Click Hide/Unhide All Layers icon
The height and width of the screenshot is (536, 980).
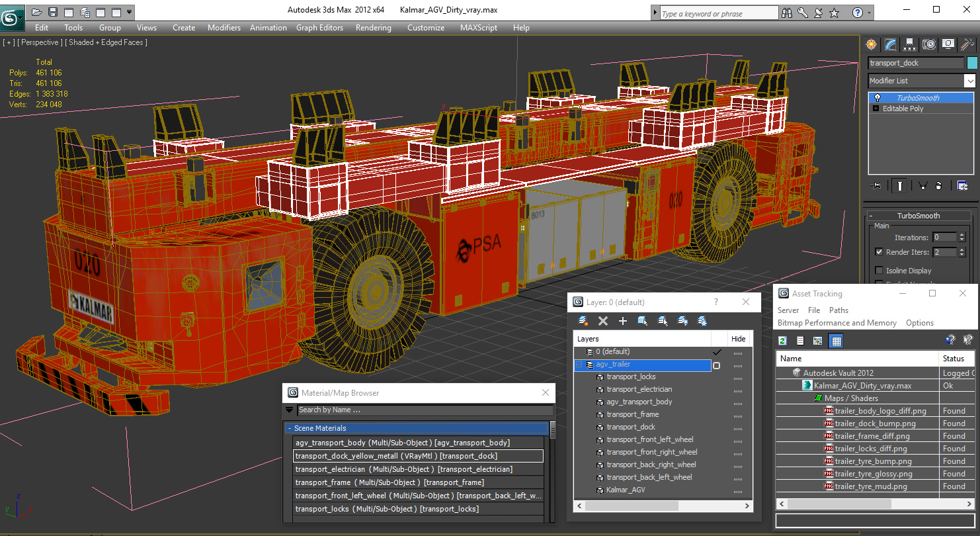(x=683, y=321)
